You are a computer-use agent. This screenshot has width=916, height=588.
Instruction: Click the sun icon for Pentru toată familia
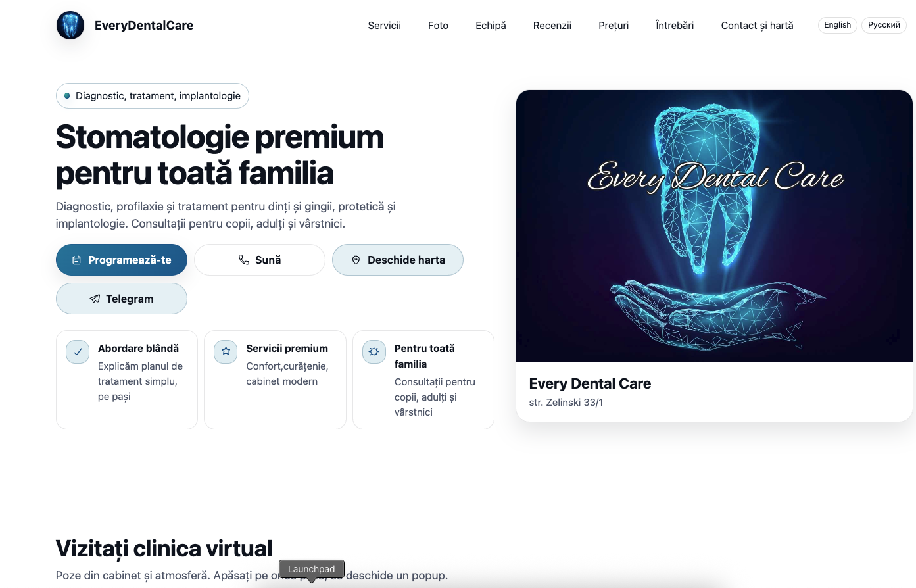(374, 352)
